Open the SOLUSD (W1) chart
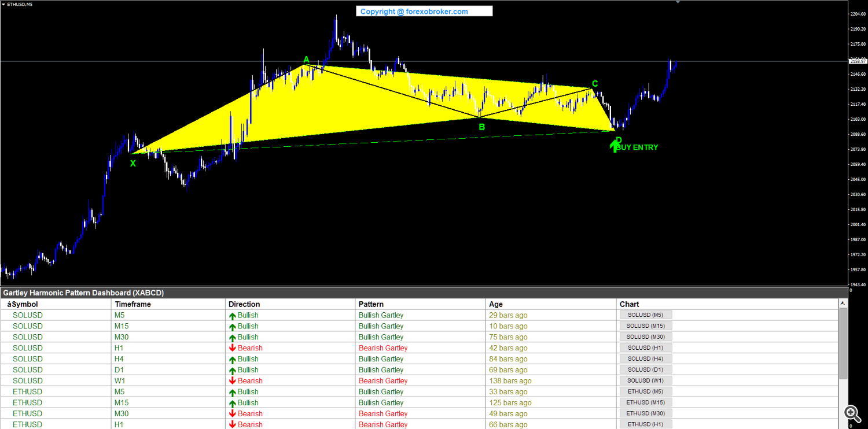The width and height of the screenshot is (868, 429). coord(645,380)
